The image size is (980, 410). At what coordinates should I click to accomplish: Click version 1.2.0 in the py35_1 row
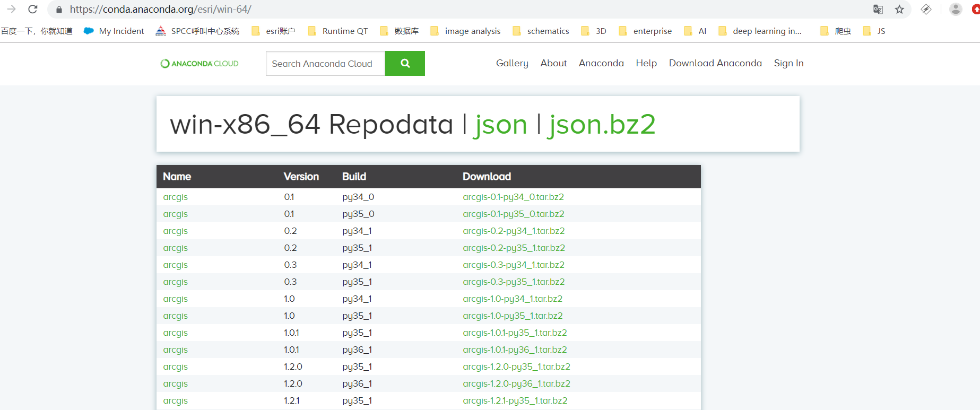pyautogui.click(x=293, y=367)
